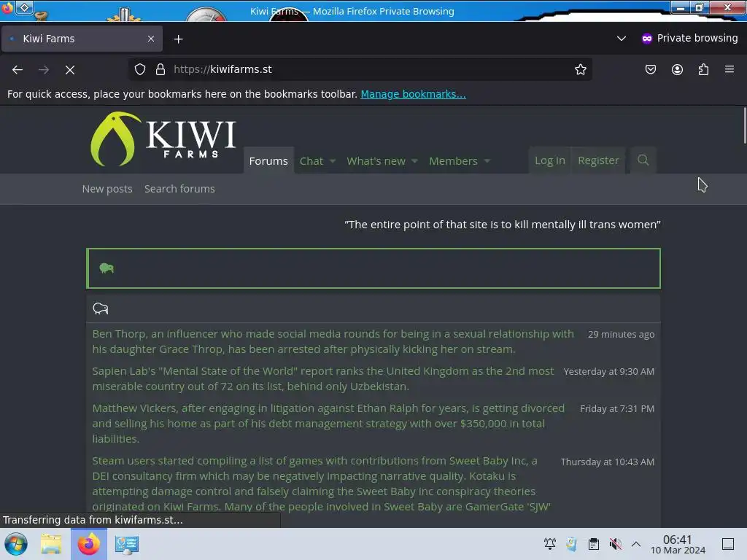Expand the list all tabs chevron
The width and height of the screenshot is (747, 560).
pos(622,38)
